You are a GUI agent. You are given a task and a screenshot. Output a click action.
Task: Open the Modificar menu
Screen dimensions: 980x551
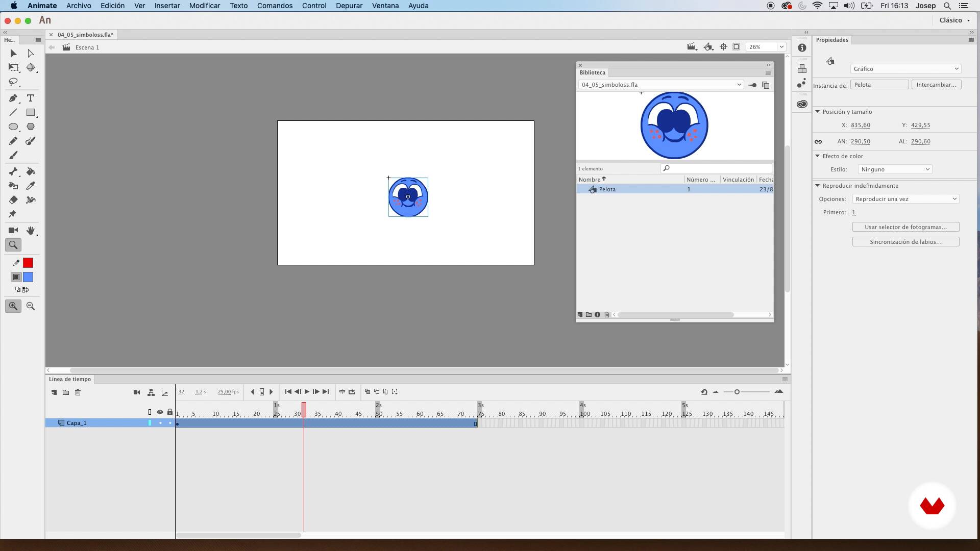205,6
